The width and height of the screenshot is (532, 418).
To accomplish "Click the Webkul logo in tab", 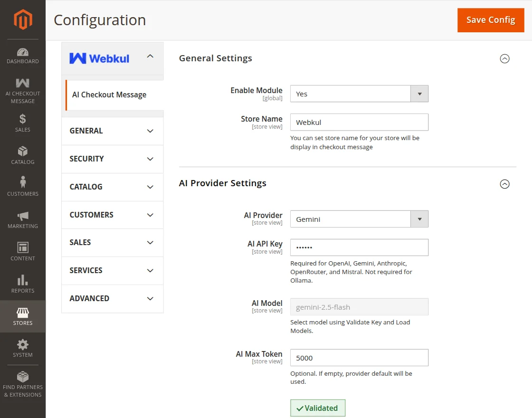I will 99,58.
